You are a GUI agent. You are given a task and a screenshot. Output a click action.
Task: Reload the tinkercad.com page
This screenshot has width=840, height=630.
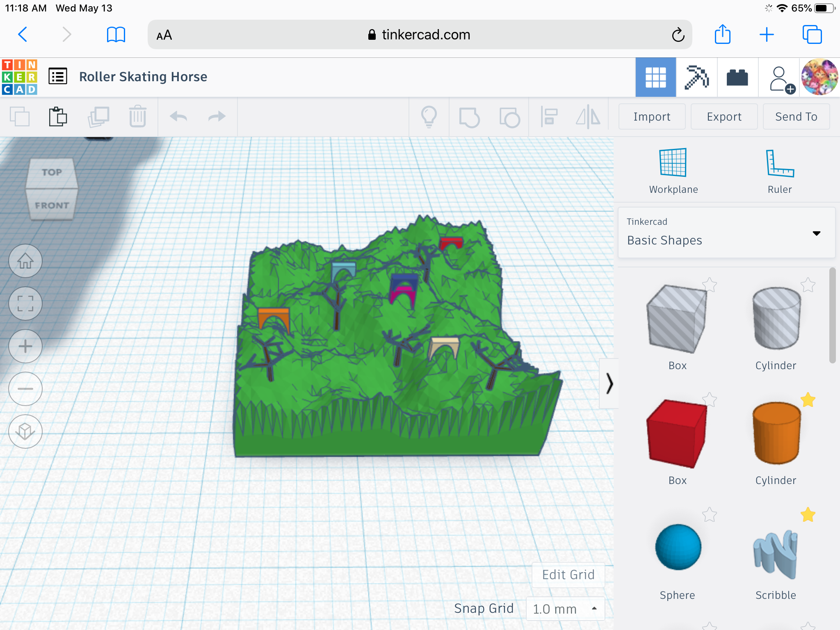click(x=678, y=35)
